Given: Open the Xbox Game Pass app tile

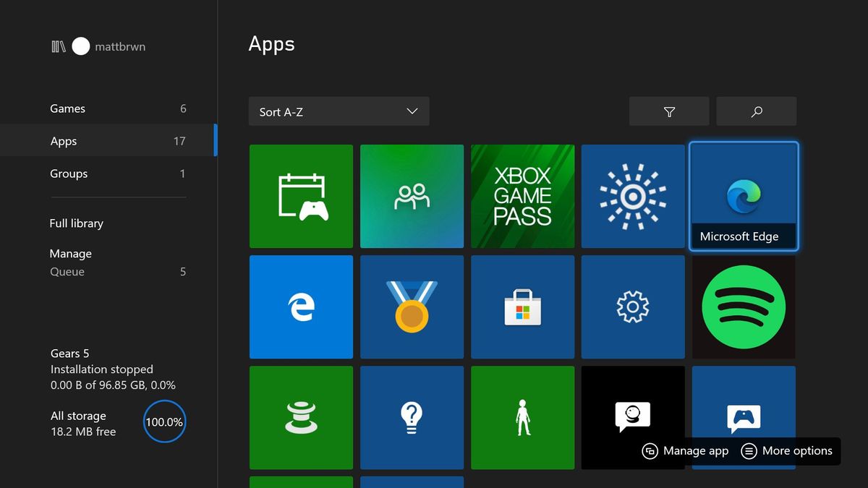Looking at the screenshot, I should click(x=522, y=196).
